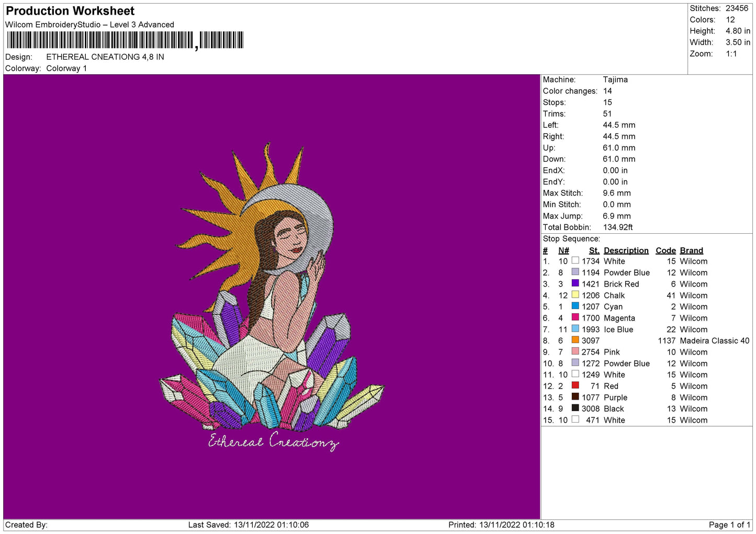The width and height of the screenshot is (756, 534).
Task: Click the Color changes value '14'
Action: click(x=607, y=91)
